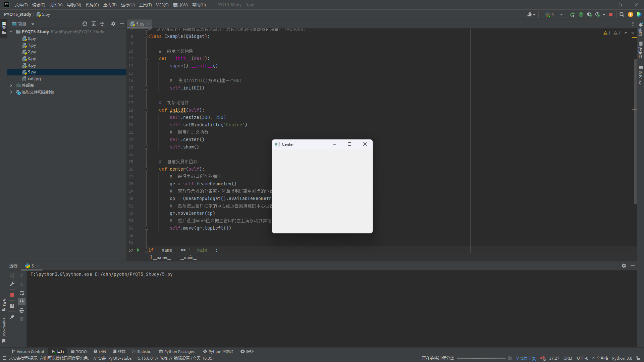This screenshot has width=644, height=362.
Task: Open run configuration dropdown labeled 5
Action: pos(554,14)
